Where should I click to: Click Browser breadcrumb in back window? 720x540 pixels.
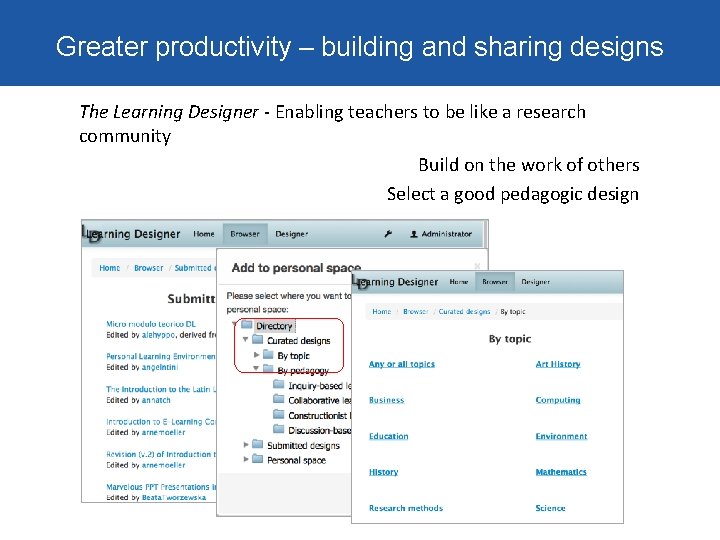[148, 268]
